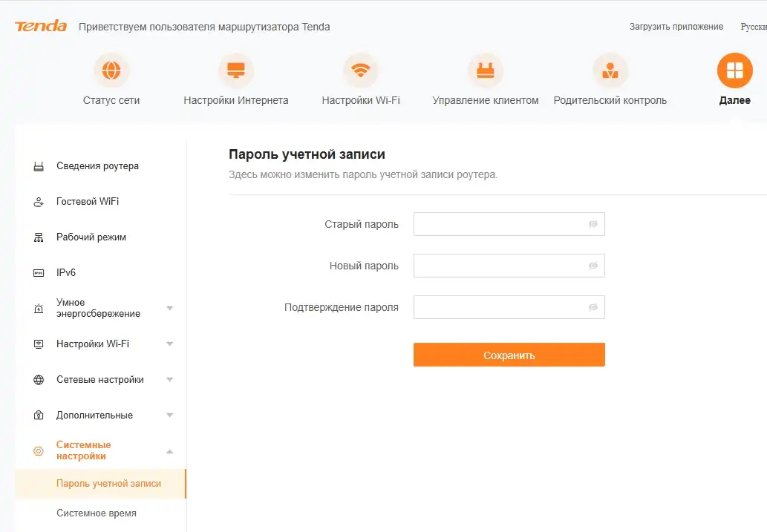Toggle visibility of the password confirmation field

coord(592,307)
